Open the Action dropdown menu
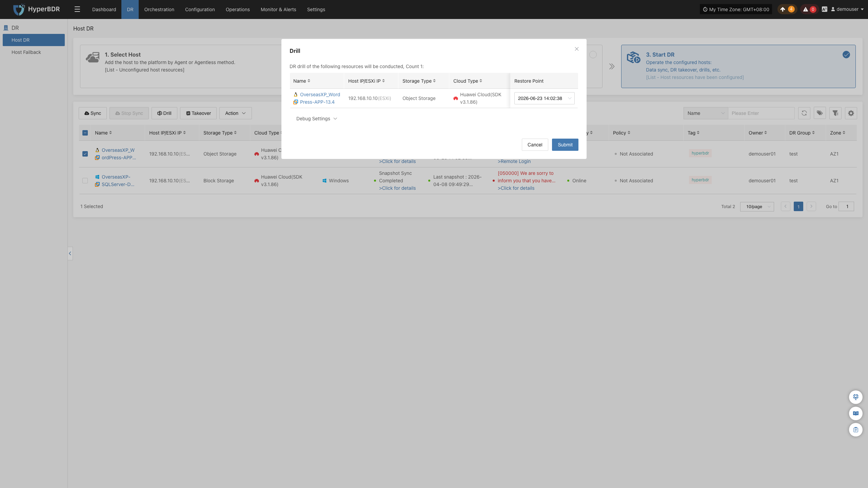868x488 pixels. tap(235, 113)
